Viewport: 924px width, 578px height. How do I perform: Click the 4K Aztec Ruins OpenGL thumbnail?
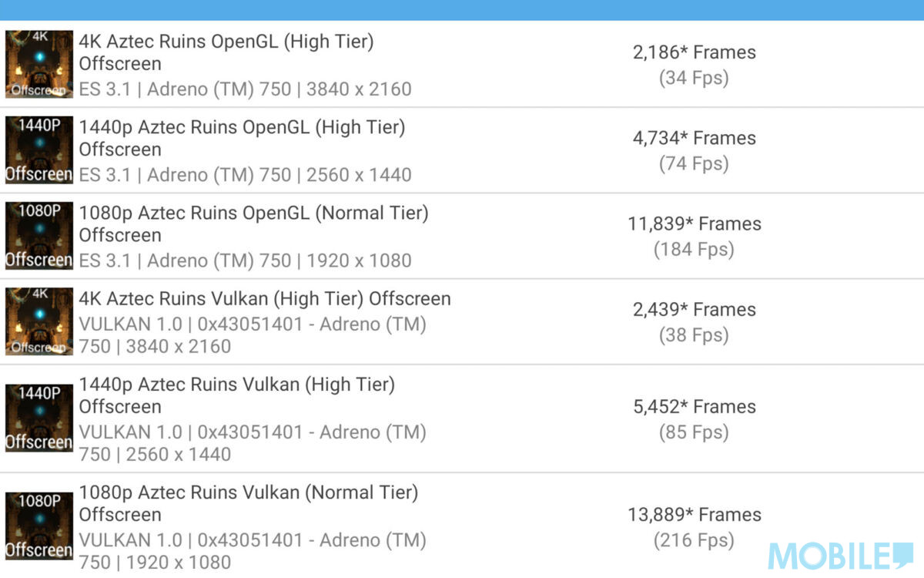coord(39,64)
